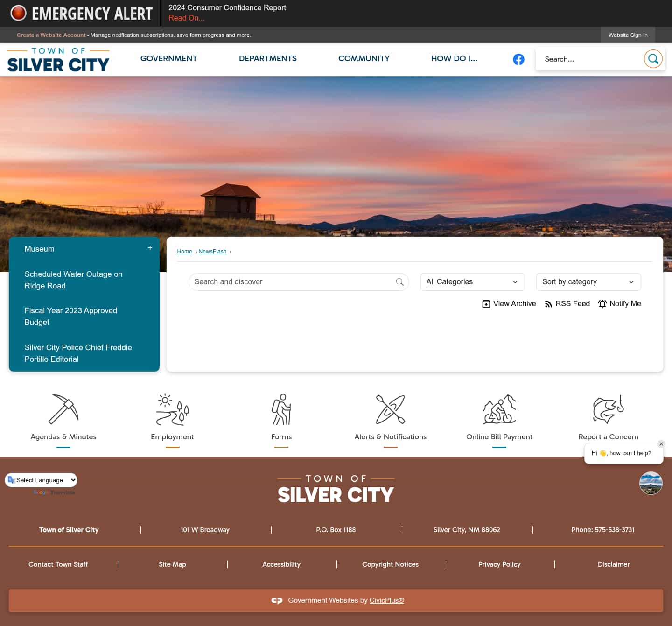672x626 pixels.
Task: Open the GOVERNMENT menu
Action: 168,59
